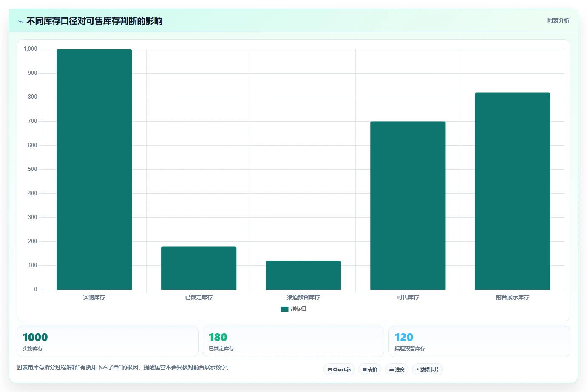Click the 表格 tag chip
The image size is (587, 392).
[370, 369]
